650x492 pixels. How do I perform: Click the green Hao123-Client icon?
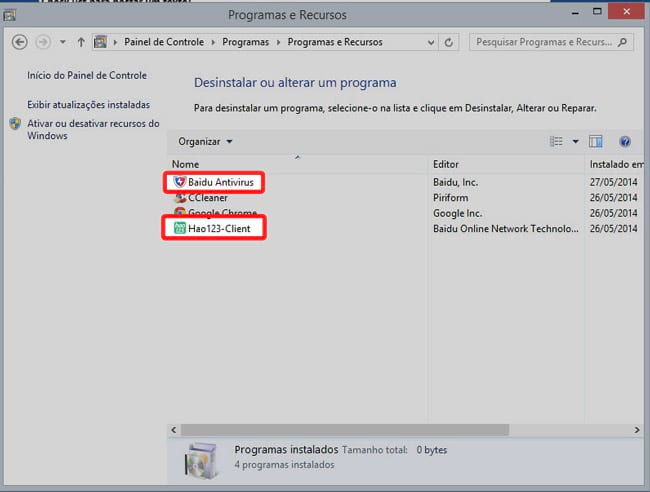[x=179, y=228]
